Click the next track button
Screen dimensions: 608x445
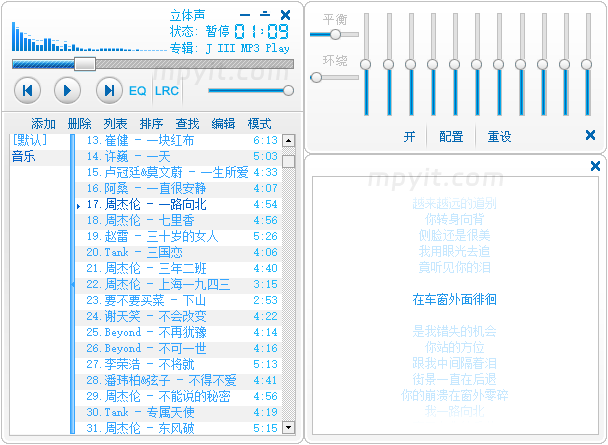tap(109, 90)
